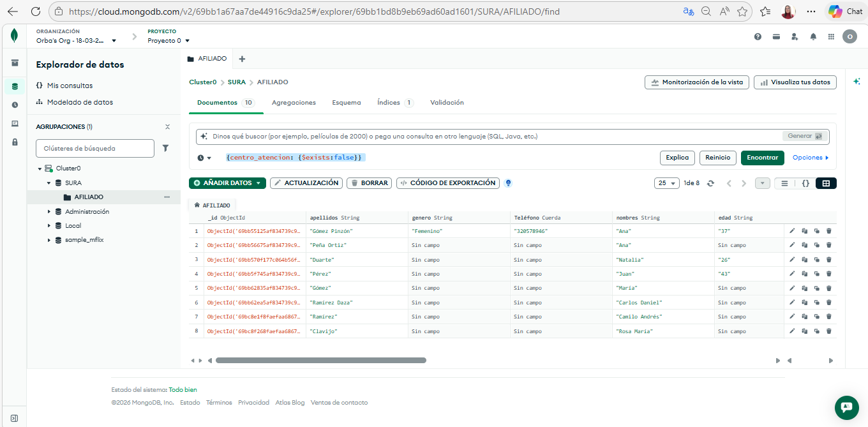The image size is (868, 427).
Task: Click the help question mark icon
Action: coord(758,37)
